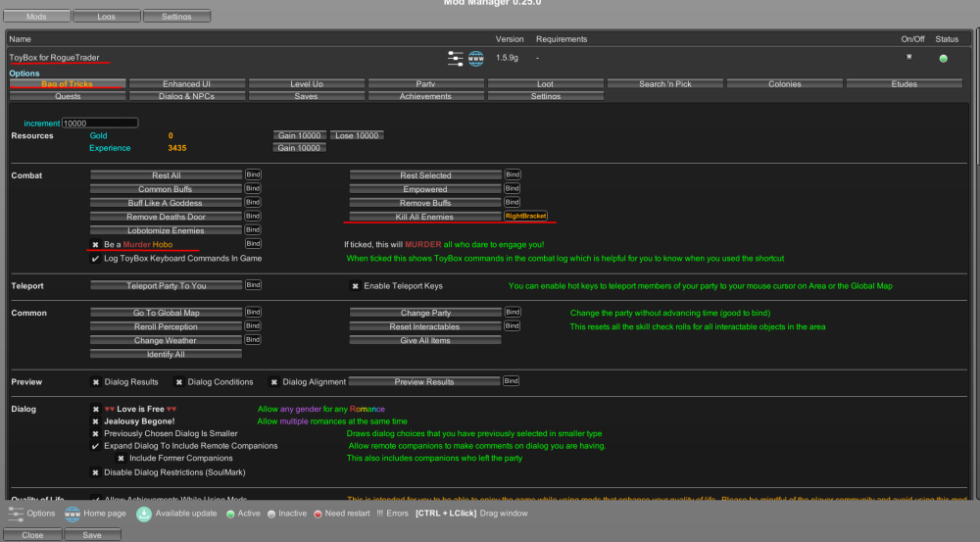Toggle Dialog Results preview checkbox

coord(96,382)
